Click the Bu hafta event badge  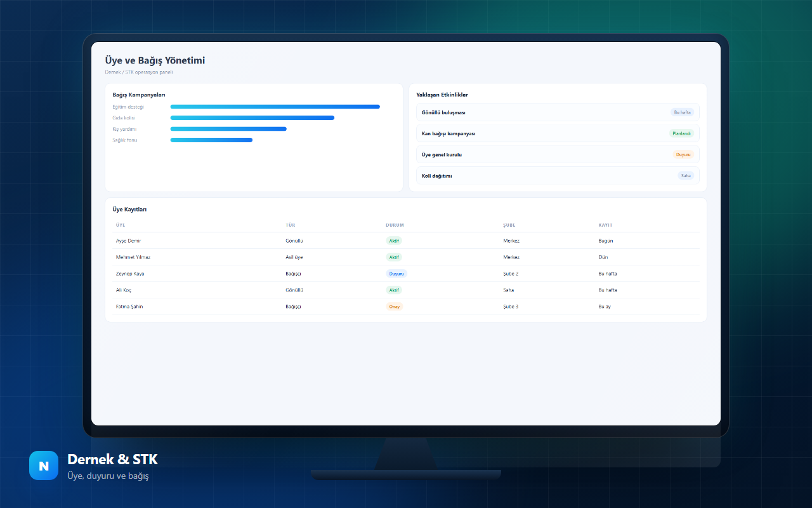click(x=682, y=112)
